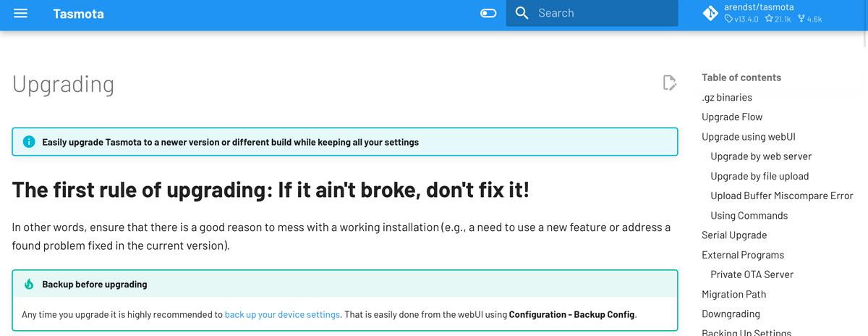This screenshot has height=336, width=868.
Task: Click the 21.1k stars count
Action: coord(778,19)
